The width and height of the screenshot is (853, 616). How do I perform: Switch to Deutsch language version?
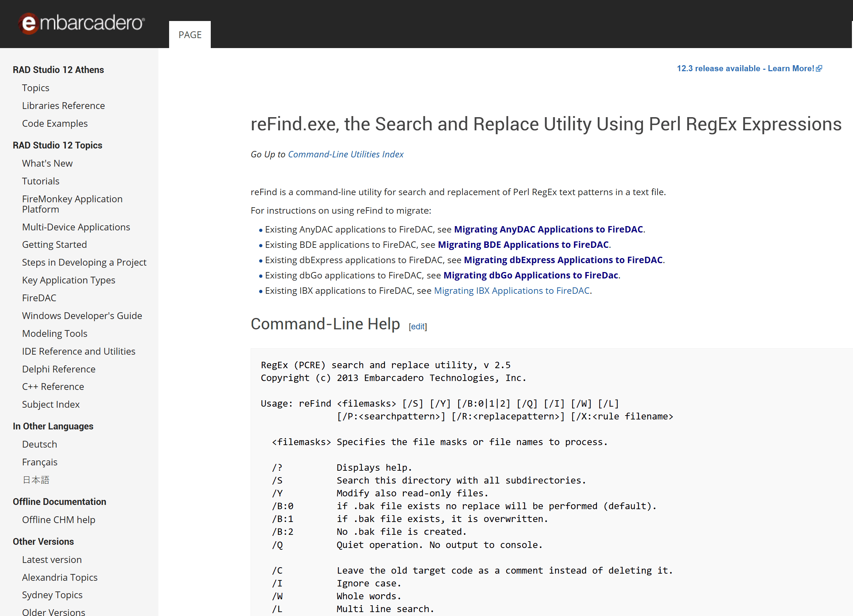click(x=40, y=444)
